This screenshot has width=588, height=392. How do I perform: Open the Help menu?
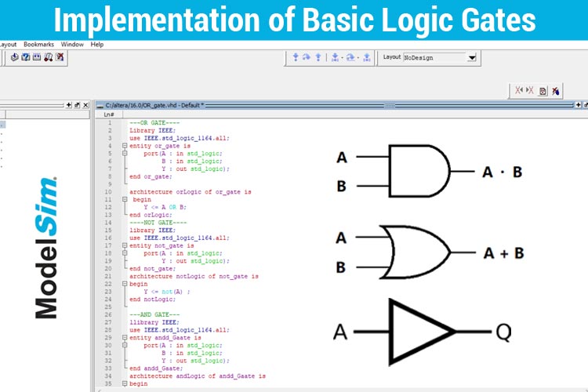96,44
